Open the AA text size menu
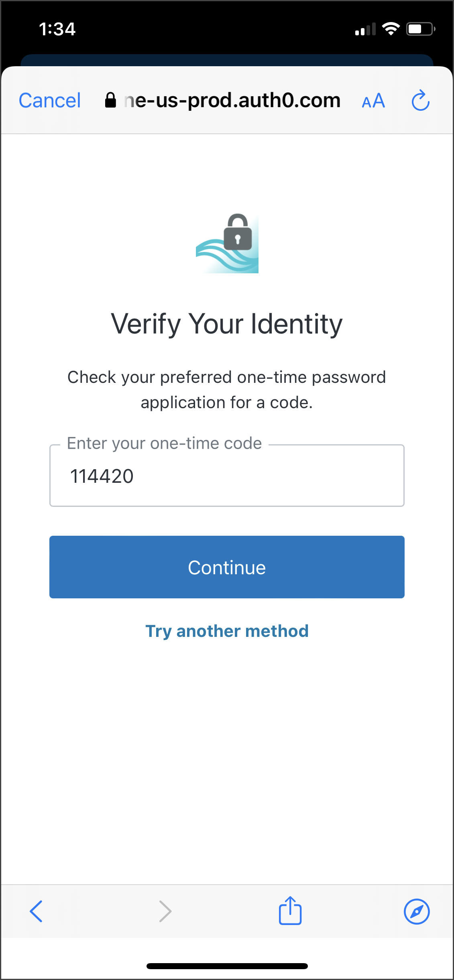 coord(373,101)
